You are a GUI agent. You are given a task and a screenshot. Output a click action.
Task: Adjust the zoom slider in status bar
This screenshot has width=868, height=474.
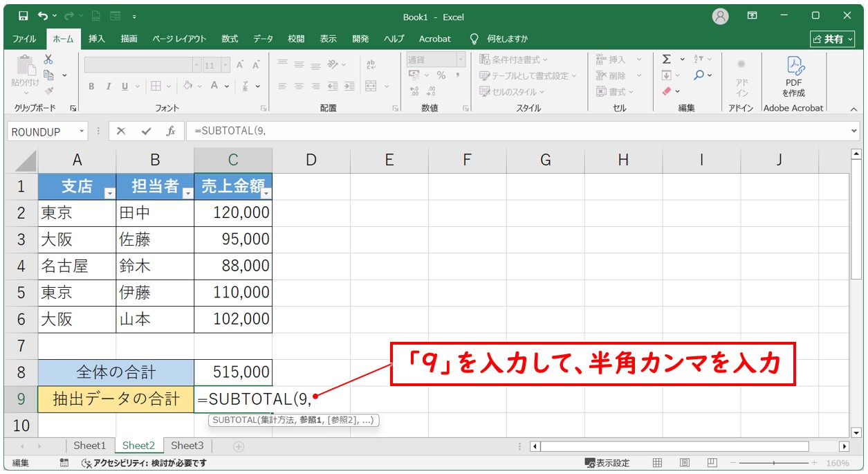click(773, 463)
